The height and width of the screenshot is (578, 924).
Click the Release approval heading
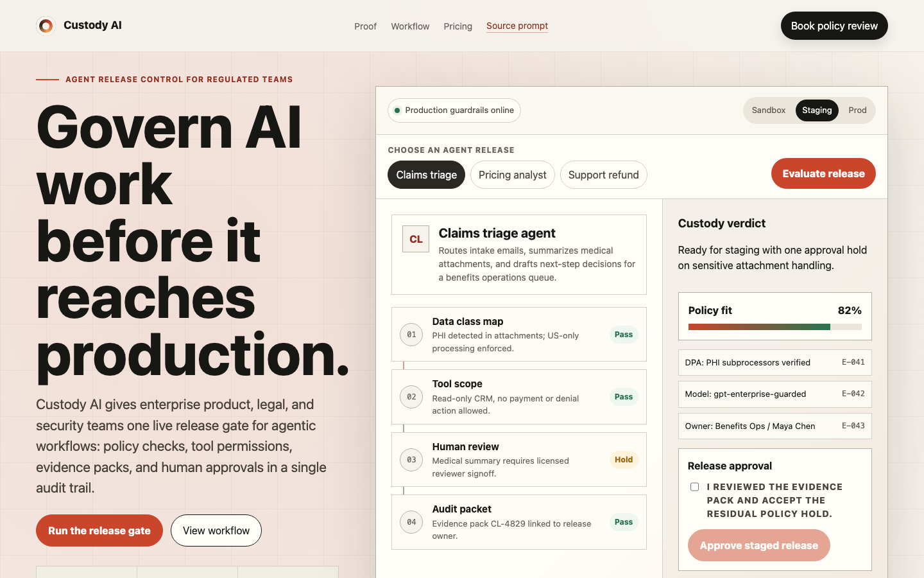(x=730, y=466)
